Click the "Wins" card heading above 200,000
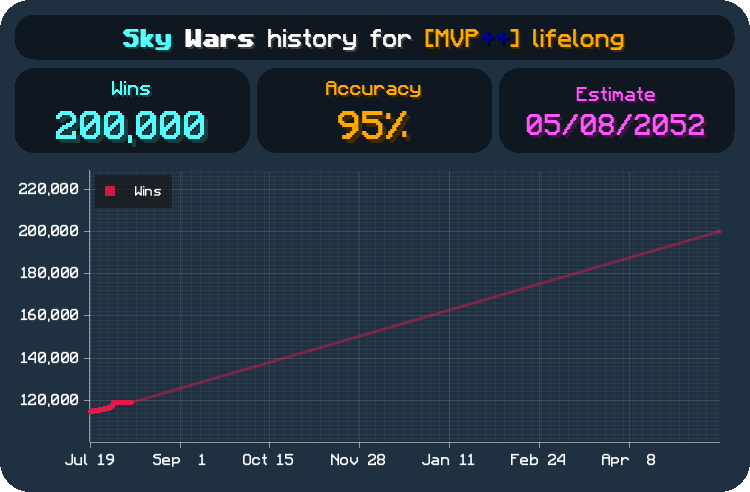Screen dimensions: 750x492 [131, 89]
